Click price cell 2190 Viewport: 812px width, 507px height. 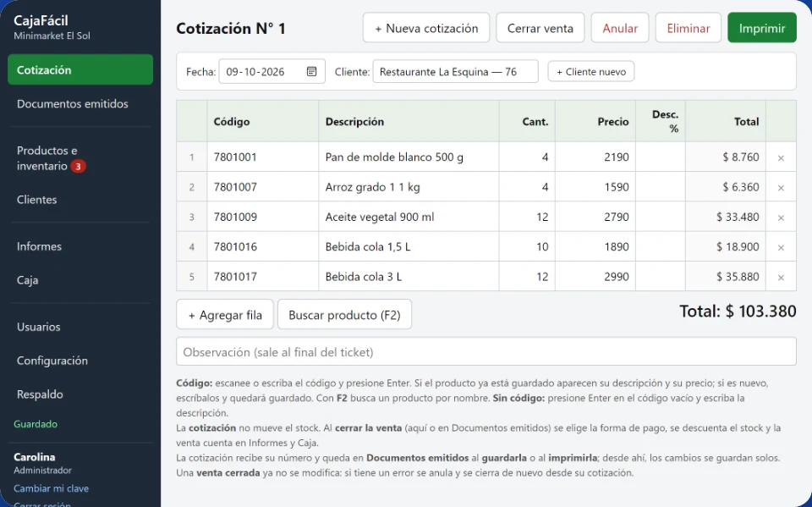tap(595, 157)
